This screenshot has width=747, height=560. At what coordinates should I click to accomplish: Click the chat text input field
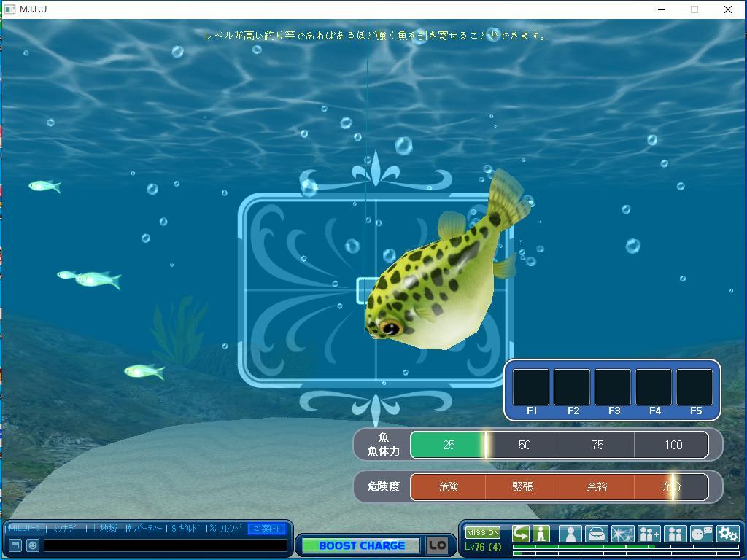[x=166, y=545]
